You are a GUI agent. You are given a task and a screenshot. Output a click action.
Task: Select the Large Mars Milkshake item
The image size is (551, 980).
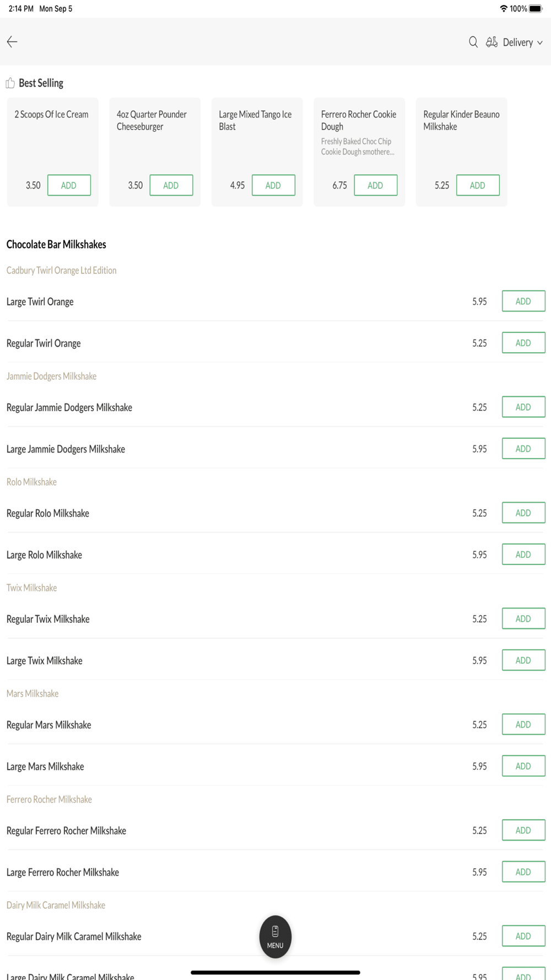(x=45, y=767)
